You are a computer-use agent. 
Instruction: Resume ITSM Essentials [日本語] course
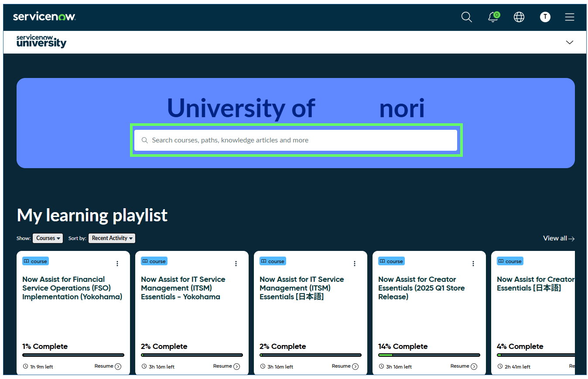(345, 366)
